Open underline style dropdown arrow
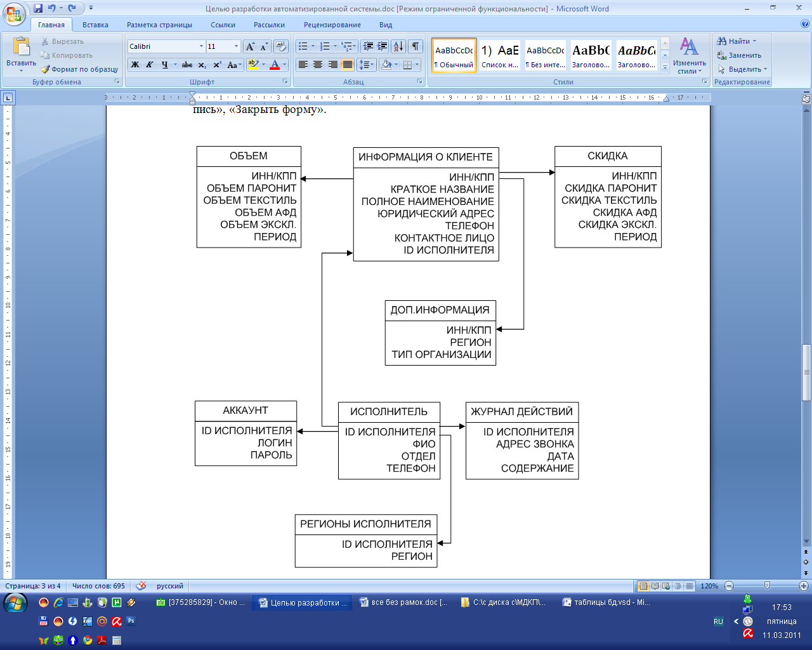Image resolution: width=812 pixels, height=650 pixels. (175, 65)
